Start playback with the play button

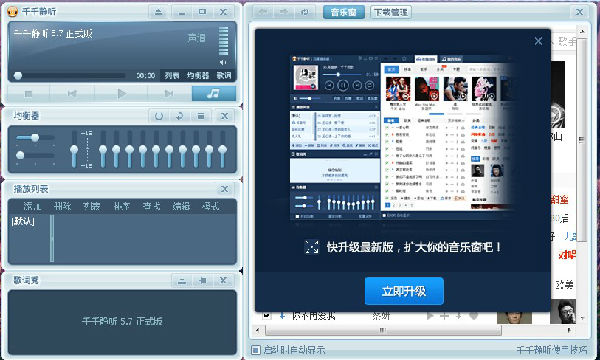(x=121, y=93)
